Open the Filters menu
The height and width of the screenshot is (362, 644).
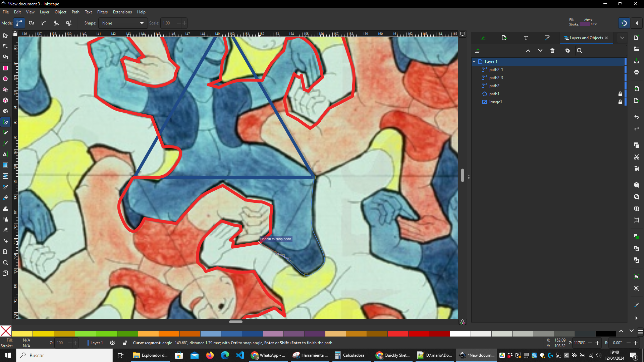[102, 12]
